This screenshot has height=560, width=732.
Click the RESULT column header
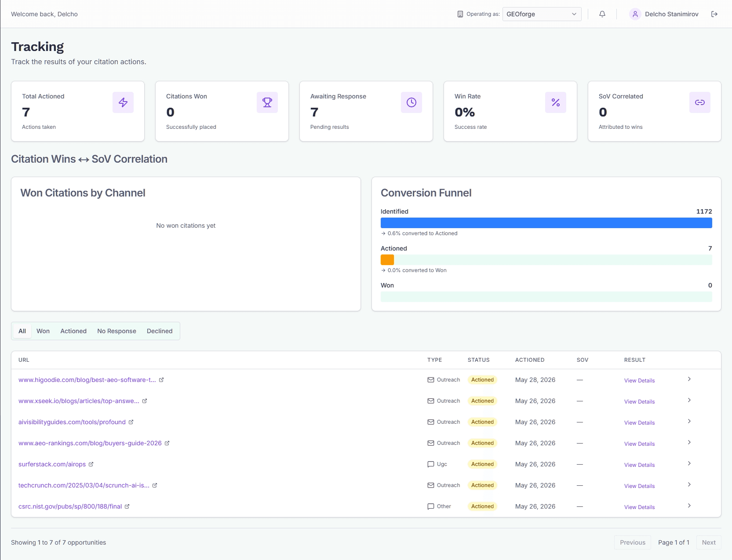pyautogui.click(x=635, y=360)
